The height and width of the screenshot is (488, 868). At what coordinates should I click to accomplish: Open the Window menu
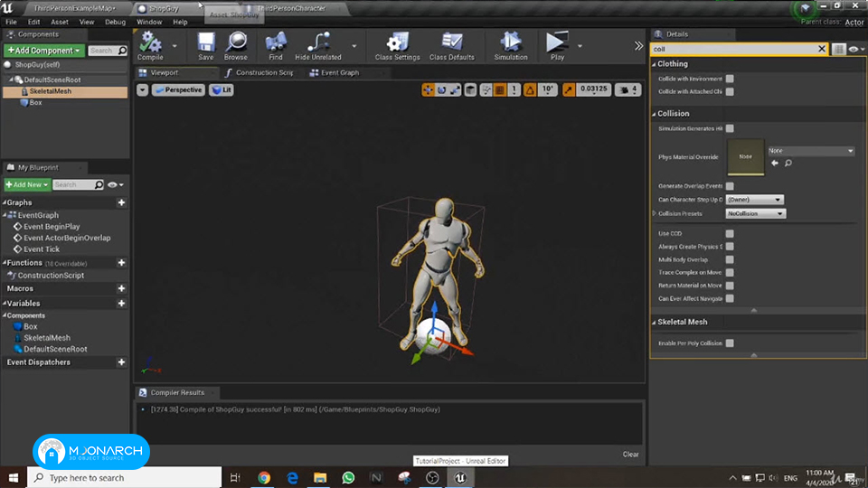[x=149, y=22]
